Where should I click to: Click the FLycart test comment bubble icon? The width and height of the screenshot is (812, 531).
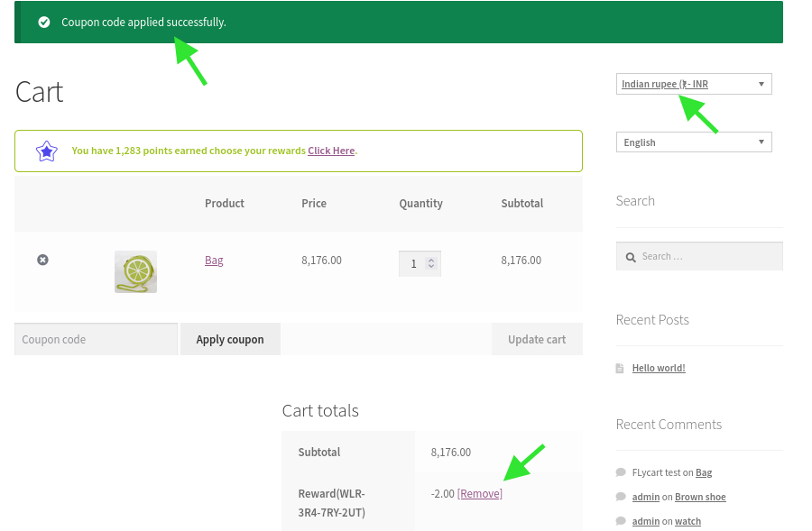tap(621, 472)
